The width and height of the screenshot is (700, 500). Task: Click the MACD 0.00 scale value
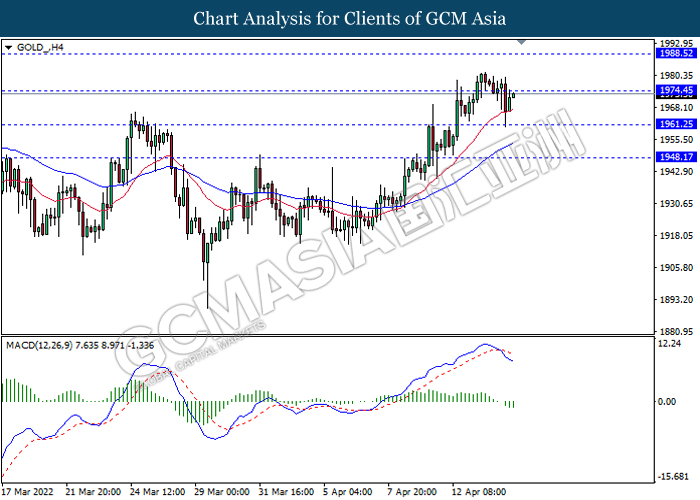[x=667, y=402]
